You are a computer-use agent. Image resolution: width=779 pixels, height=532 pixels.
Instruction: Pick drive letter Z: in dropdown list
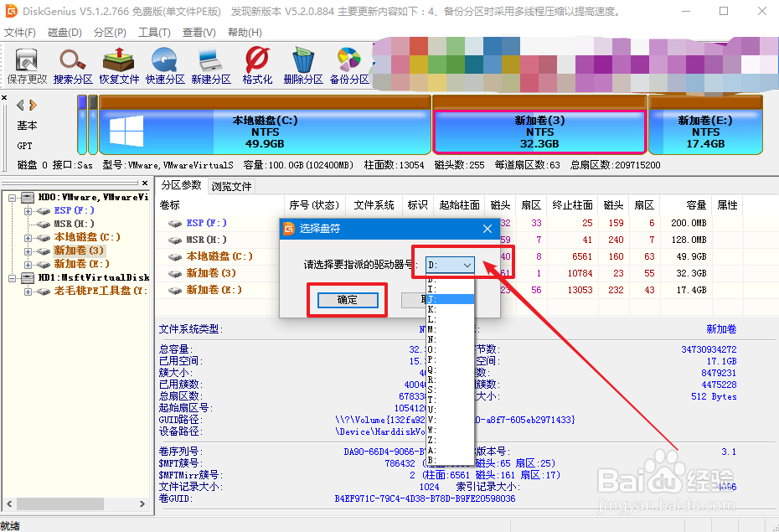click(x=450, y=440)
